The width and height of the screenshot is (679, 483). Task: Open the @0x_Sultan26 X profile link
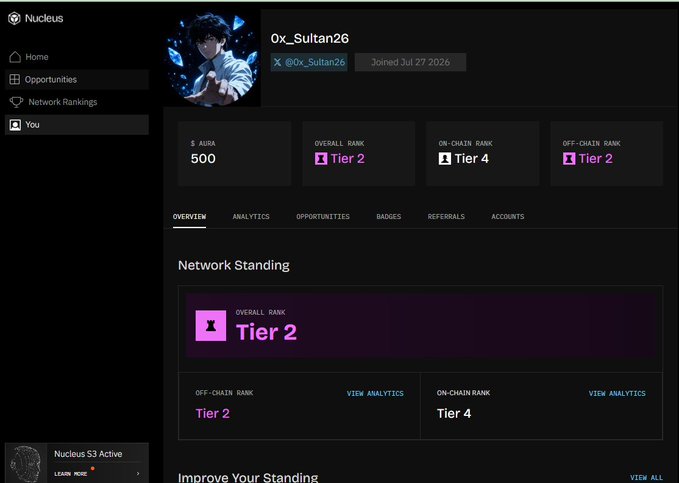click(309, 62)
